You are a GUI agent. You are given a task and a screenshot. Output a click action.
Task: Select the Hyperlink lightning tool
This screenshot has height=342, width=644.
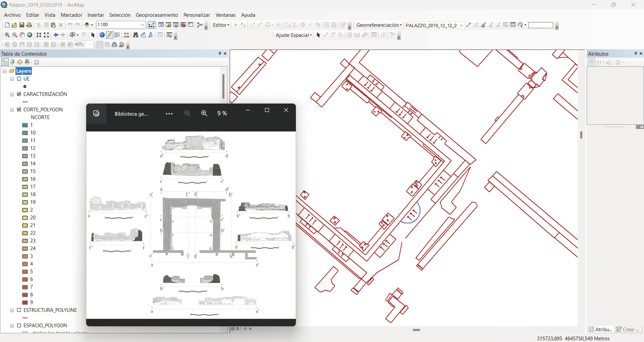(110, 35)
